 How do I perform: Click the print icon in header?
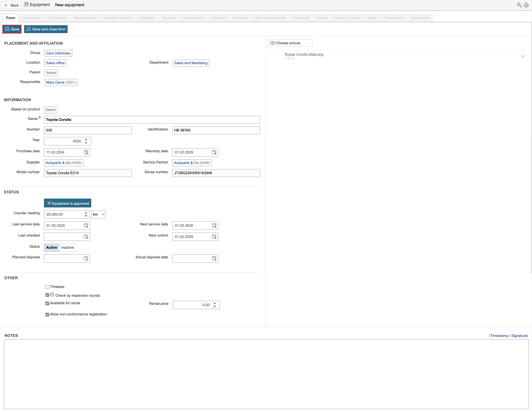[526, 5]
